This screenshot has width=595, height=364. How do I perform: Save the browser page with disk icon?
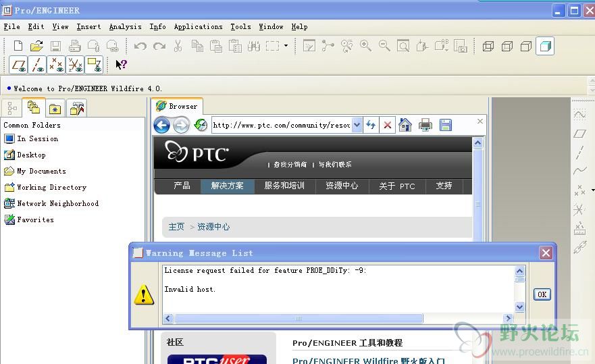446,125
